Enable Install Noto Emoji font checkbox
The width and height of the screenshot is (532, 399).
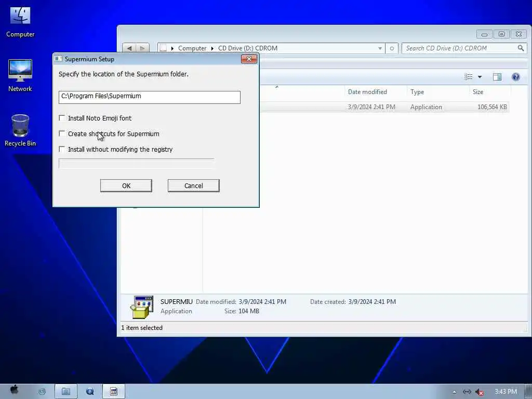[62, 118]
